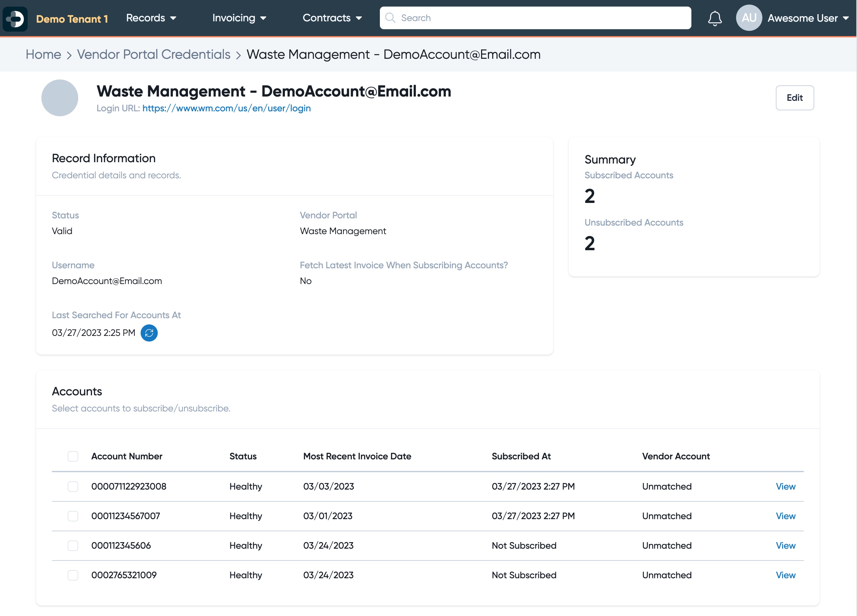Click the Fetch Latest Invoice No value

click(x=305, y=281)
